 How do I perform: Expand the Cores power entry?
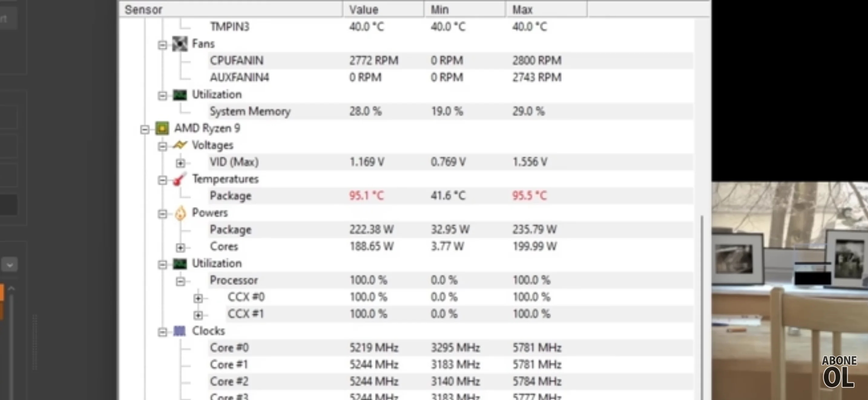point(180,248)
